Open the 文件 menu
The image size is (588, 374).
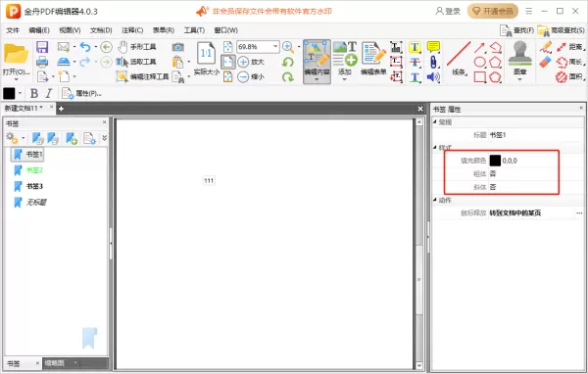(x=13, y=30)
